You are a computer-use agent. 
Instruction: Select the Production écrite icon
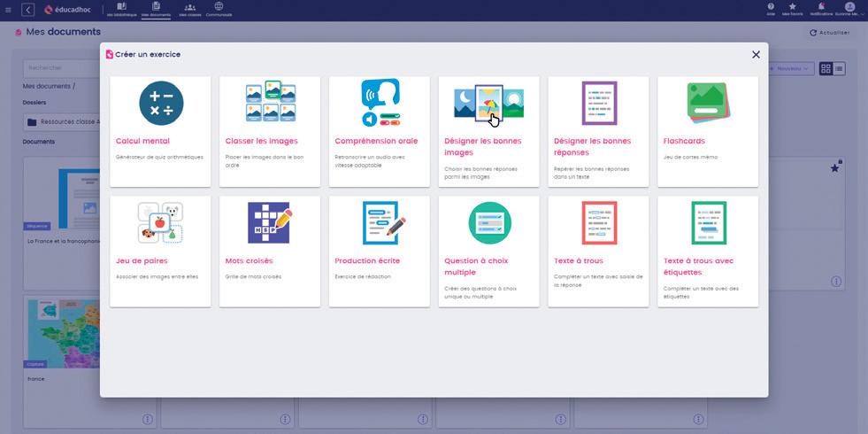pyautogui.click(x=384, y=223)
